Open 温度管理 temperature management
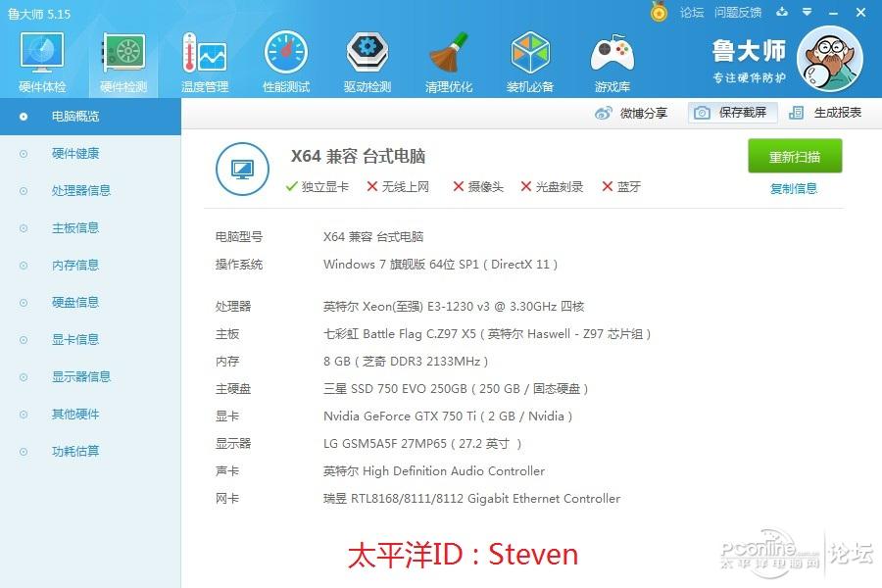This screenshot has width=882, height=588. (x=205, y=62)
